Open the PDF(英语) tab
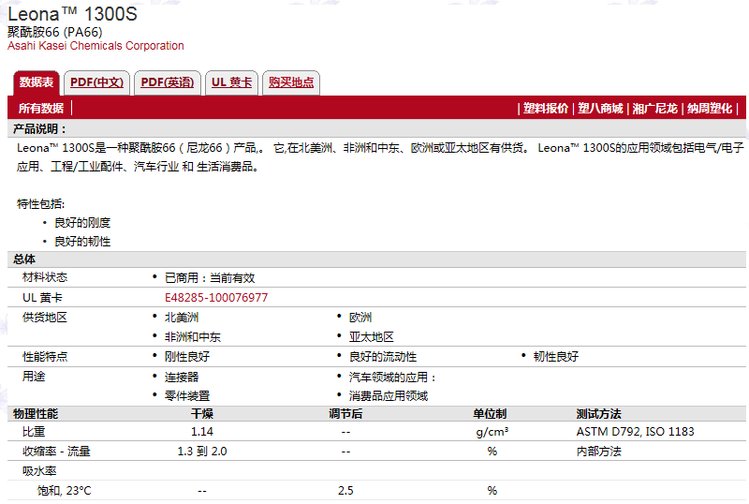The height and width of the screenshot is (504, 749). click(167, 83)
